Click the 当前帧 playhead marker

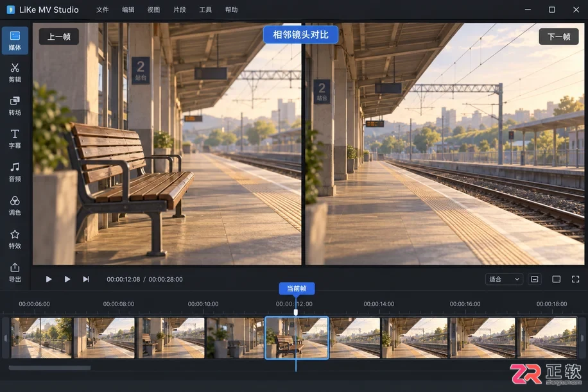coord(297,288)
